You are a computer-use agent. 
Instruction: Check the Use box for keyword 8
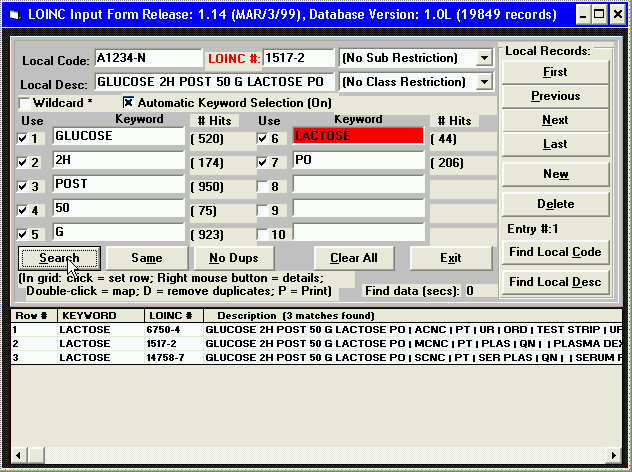(262, 187)
